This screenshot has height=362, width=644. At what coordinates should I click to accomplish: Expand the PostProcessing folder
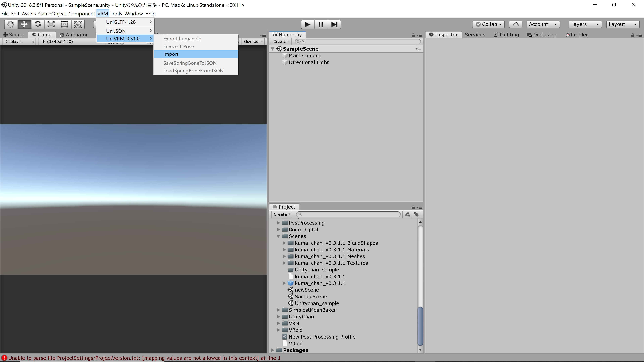point(278,223)
